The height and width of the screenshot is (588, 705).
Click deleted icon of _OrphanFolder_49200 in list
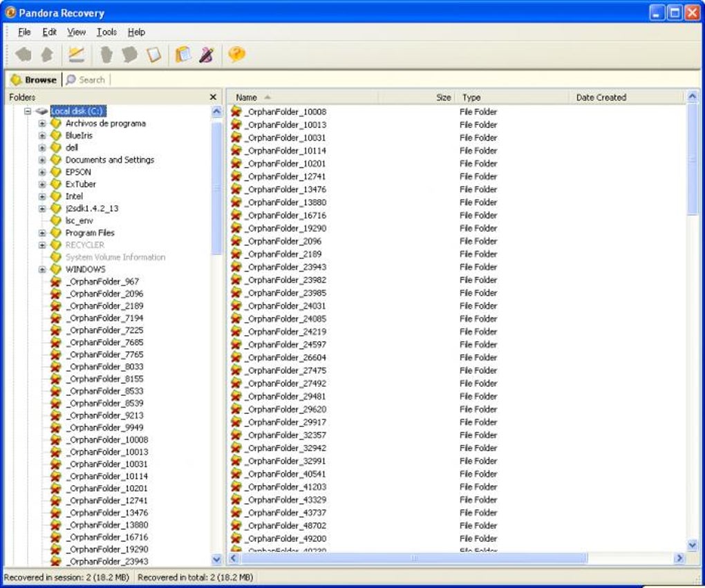click(236, 538)
